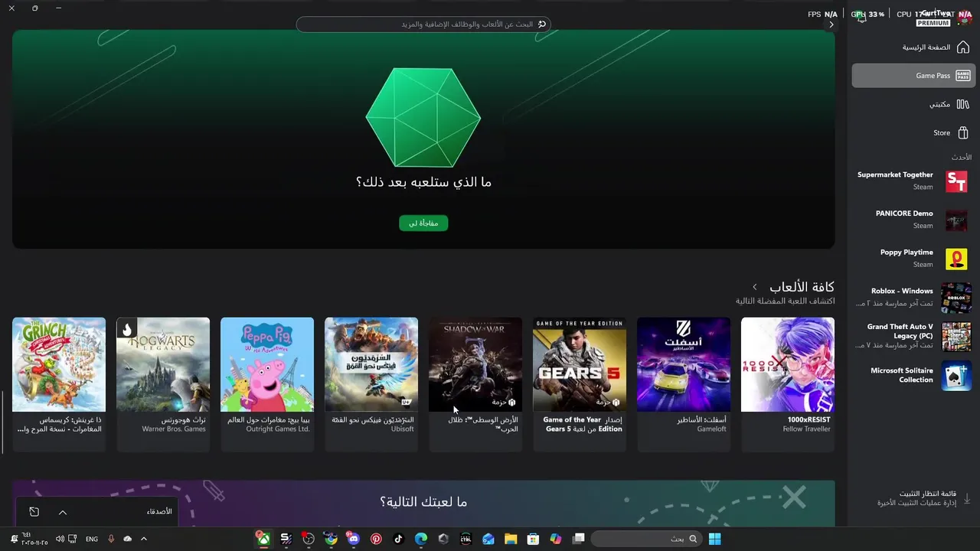Screen dimensions: 980x551
Task: Click the search field for games
Action: (423, 24)
